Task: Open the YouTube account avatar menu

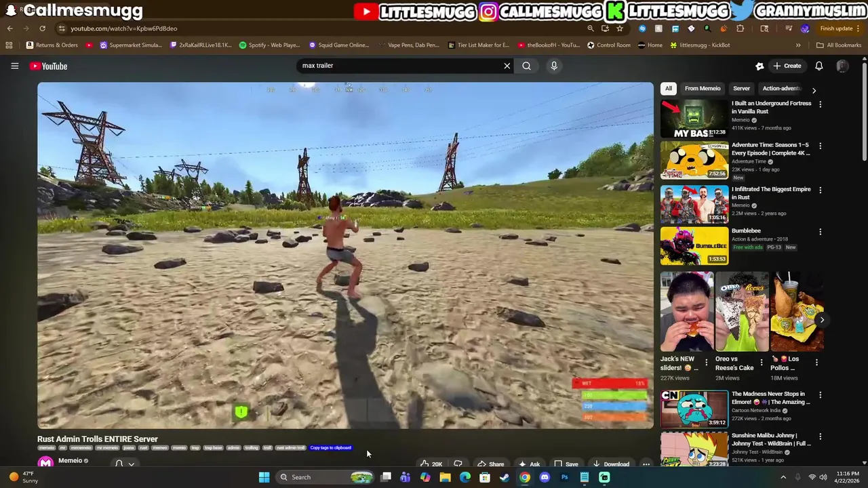Action: click(842, 66)
